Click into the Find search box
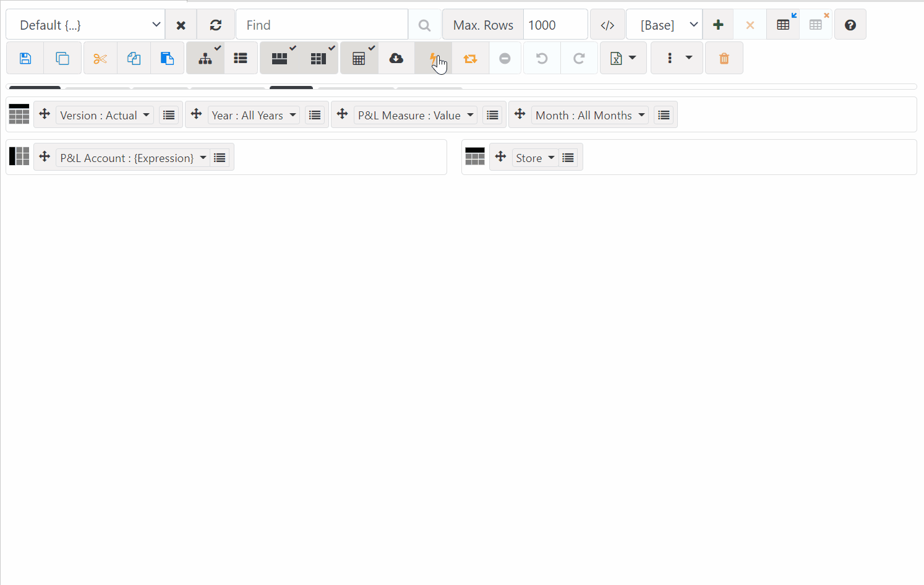The image size is (924, 585). (322, 25)
